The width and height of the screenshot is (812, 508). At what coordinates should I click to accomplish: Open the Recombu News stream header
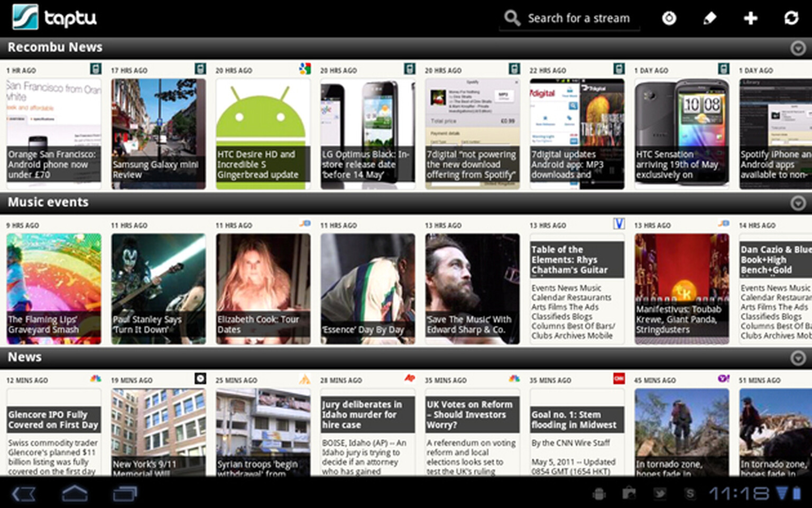click(x=406, y=48)
